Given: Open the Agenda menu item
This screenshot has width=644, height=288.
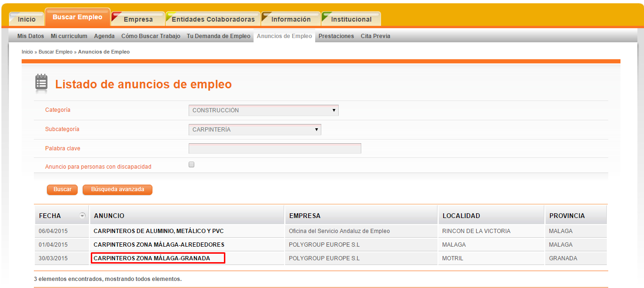Looking at the screenshot, I should click(104, 36).
